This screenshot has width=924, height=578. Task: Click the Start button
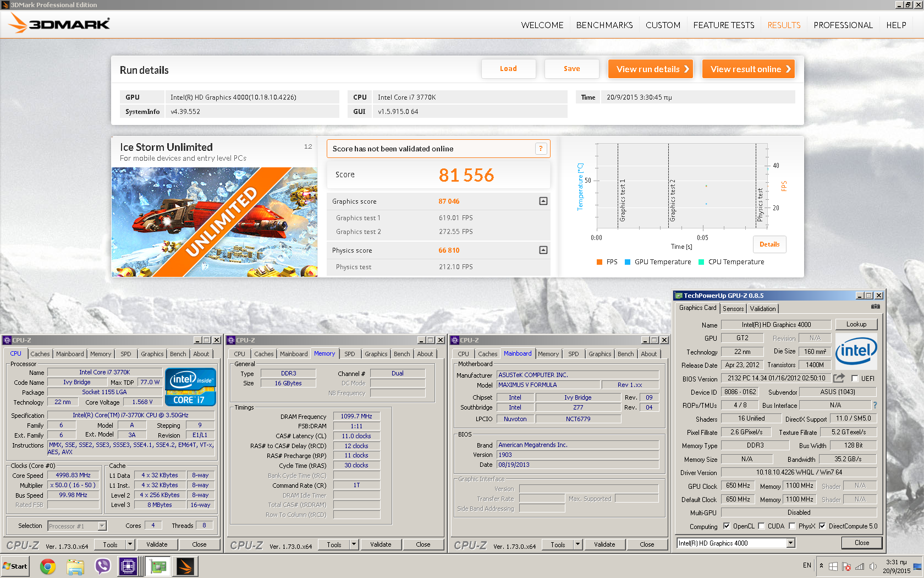click(x=15, y=566)
